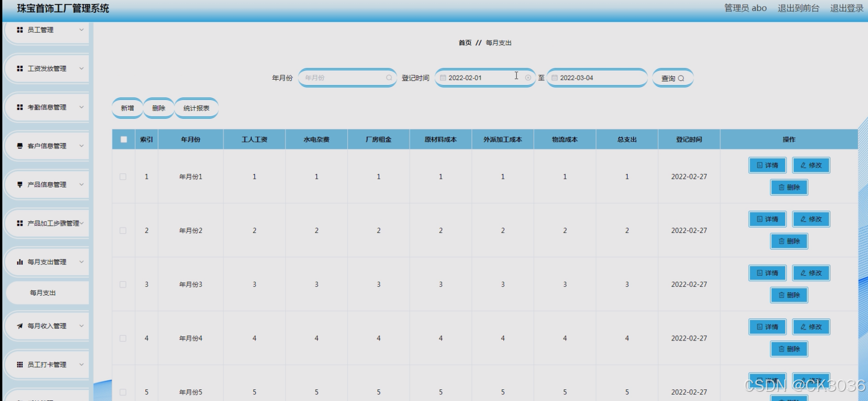This screenshot has height=401, width=868.
Task: Click the grid icon beside 员工打卡管理
Action: (20, 365)
